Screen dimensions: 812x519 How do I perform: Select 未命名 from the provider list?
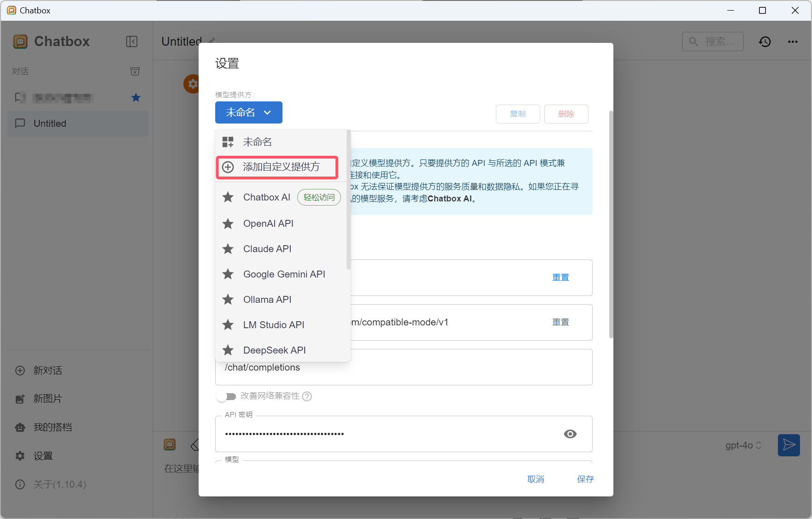(281, 142)
